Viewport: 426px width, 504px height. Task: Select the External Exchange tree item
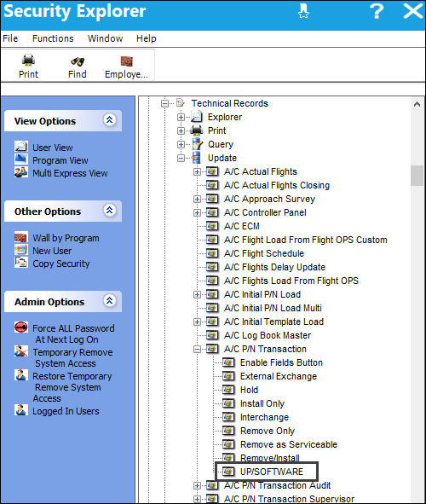coord(279,376)
